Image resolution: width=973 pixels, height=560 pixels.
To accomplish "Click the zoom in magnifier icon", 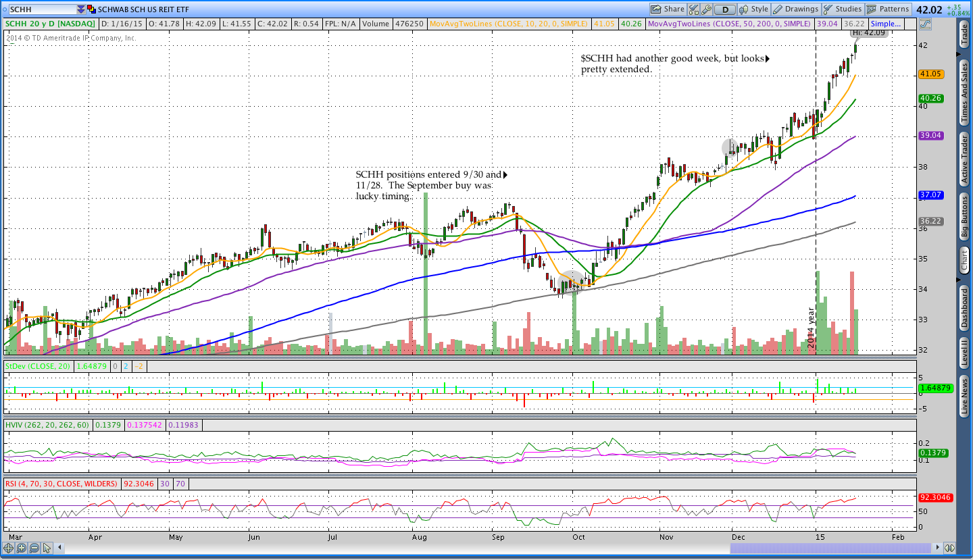I will click(22, 548).
